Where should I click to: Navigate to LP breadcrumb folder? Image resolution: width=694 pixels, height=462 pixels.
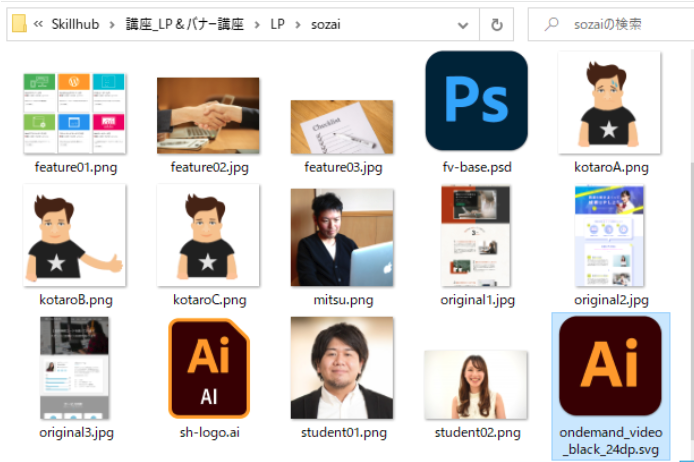278,24
